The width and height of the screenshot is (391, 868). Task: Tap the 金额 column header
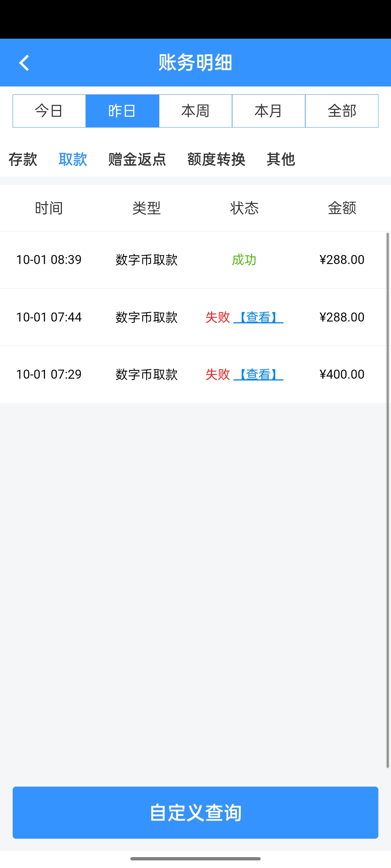coord(342,208)
